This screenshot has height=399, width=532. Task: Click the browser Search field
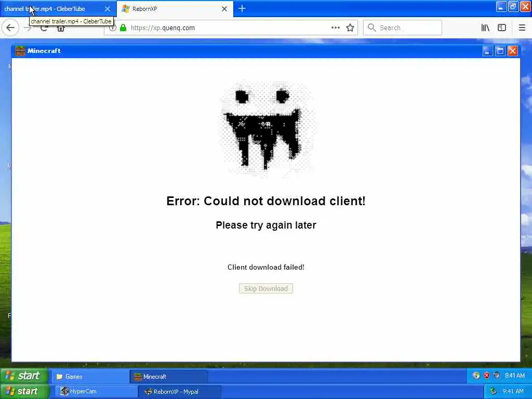click(403, 28)
